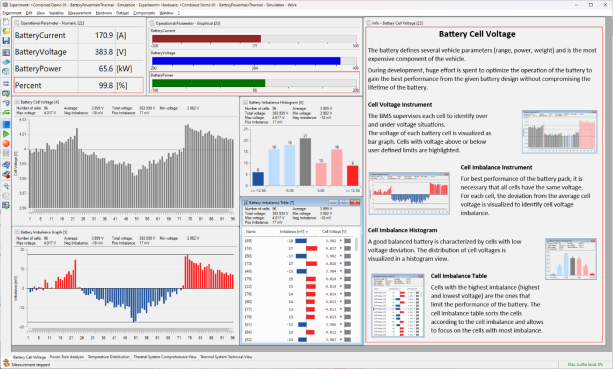Select the Percent row label
This screenshot has width=613, height=369.
coord(28,86)
